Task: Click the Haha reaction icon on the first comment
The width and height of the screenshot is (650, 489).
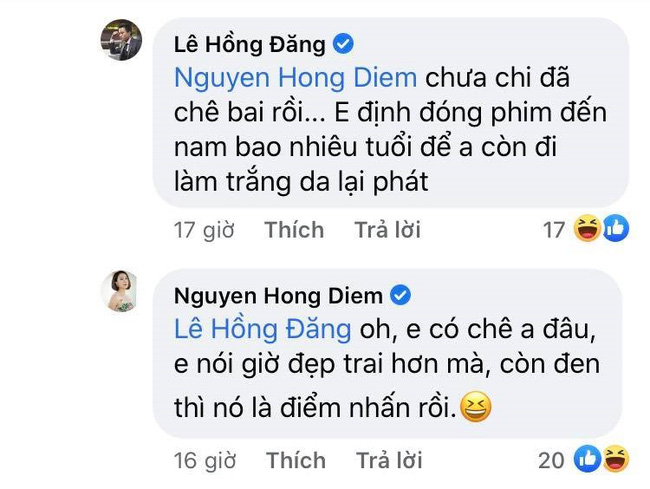Action: tap(588, 230)
